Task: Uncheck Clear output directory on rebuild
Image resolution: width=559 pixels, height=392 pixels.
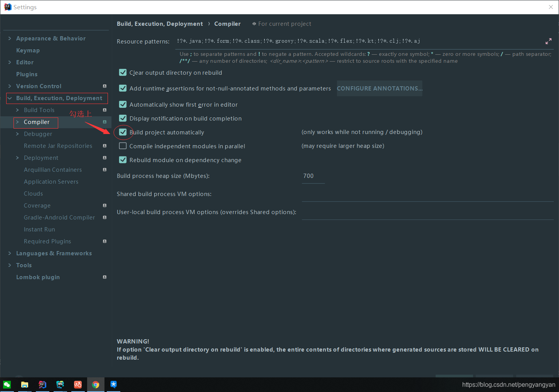Action: click(x=123, y=72)
